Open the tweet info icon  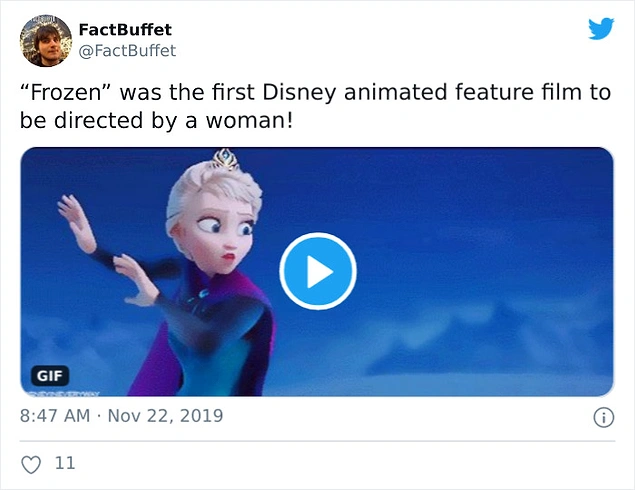(x=603, y=417)
